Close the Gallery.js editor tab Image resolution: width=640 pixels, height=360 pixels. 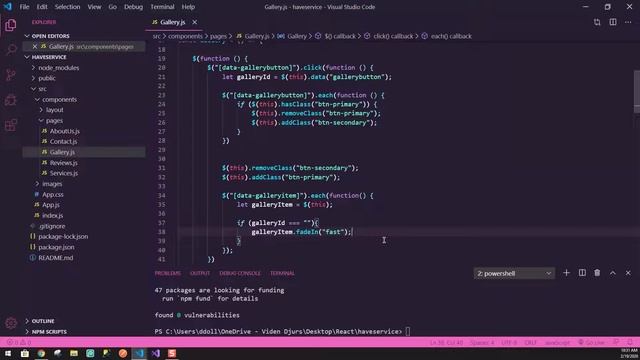click(195, 22)
